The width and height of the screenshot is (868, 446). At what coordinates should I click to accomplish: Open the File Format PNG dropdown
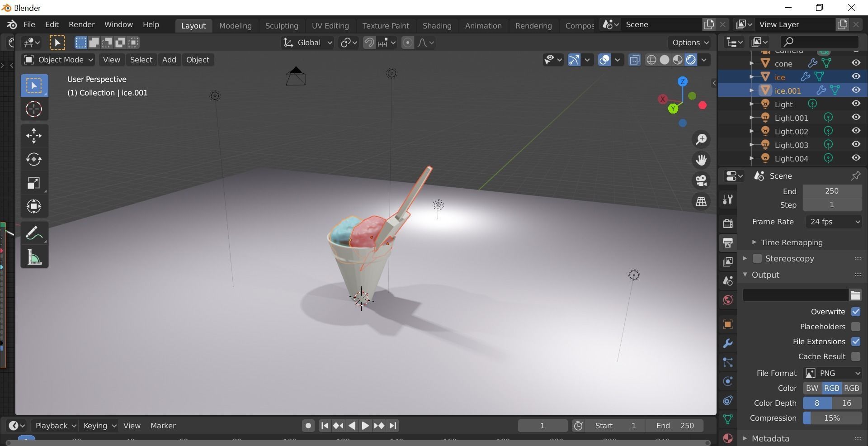[x=833, y=374]
